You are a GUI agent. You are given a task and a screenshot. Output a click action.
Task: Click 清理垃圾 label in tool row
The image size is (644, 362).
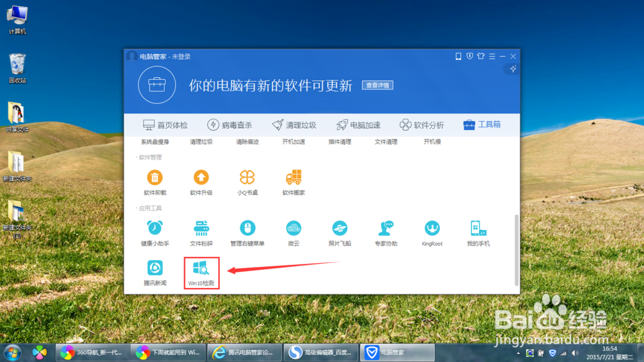click(201, 142)
